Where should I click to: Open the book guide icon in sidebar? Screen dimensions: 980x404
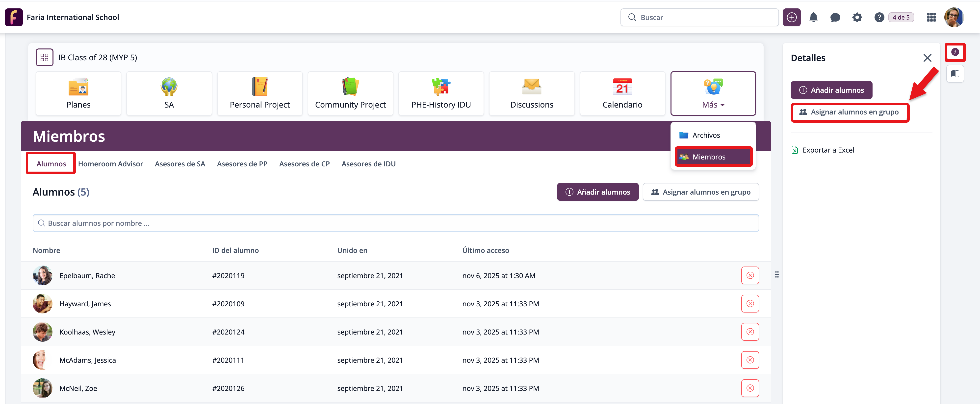pyautogui.click(x=955, y=74)
